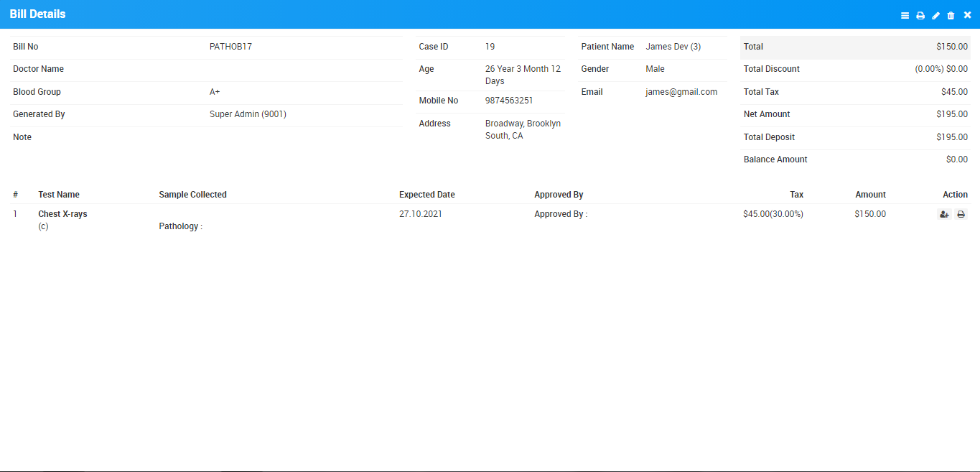
Task: Click the Sample Collected column header
Action: tap(192, 195)
